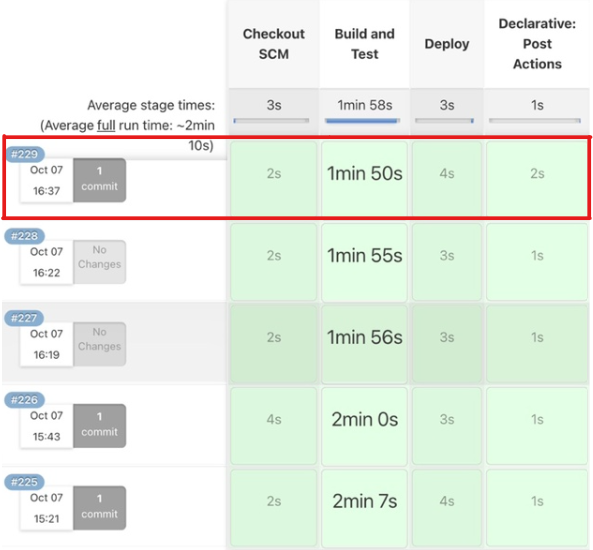The width and height of the screenshot is (593, 550).
Task: Select Deploy stage cell of build #226
Action: pos(447,426)
